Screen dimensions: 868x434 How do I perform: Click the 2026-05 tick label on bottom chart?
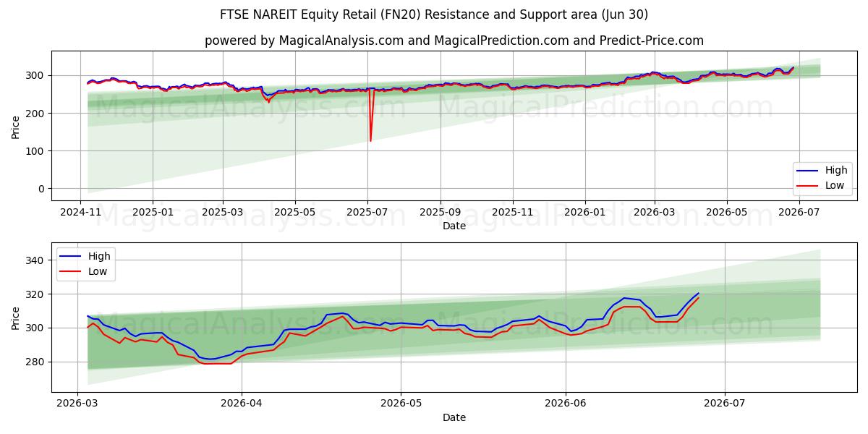401,404
